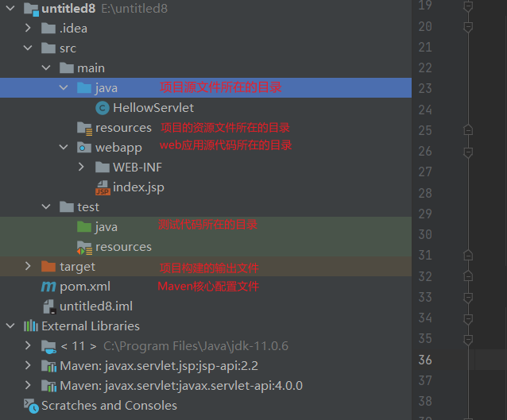This screenshot has width=507, height=420.
Task: Collapse the test folder
Action: pyautogui.click(x=46, y=206)
